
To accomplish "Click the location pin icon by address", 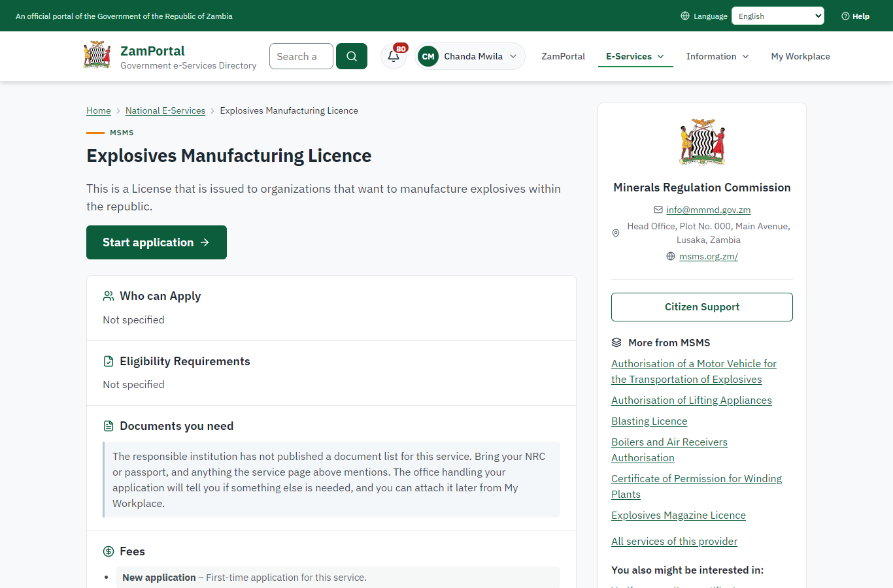I will [616, 233].
